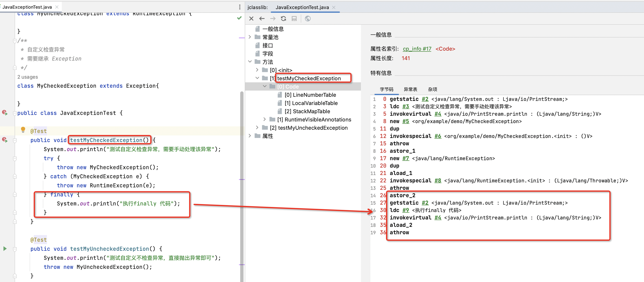Open the web browser globe icon
The width and height of the screenshot is (644, 282).
pyautogui.click(x=308, y=18)
